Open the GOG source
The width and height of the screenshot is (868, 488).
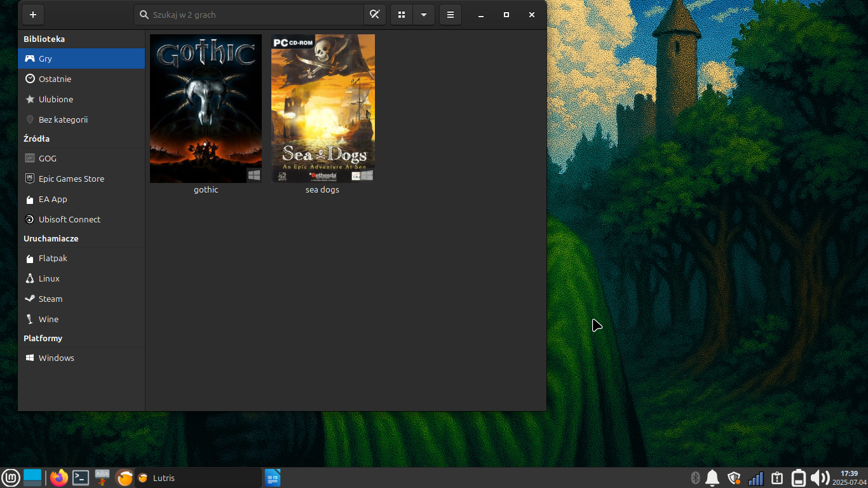pos(81,158)
